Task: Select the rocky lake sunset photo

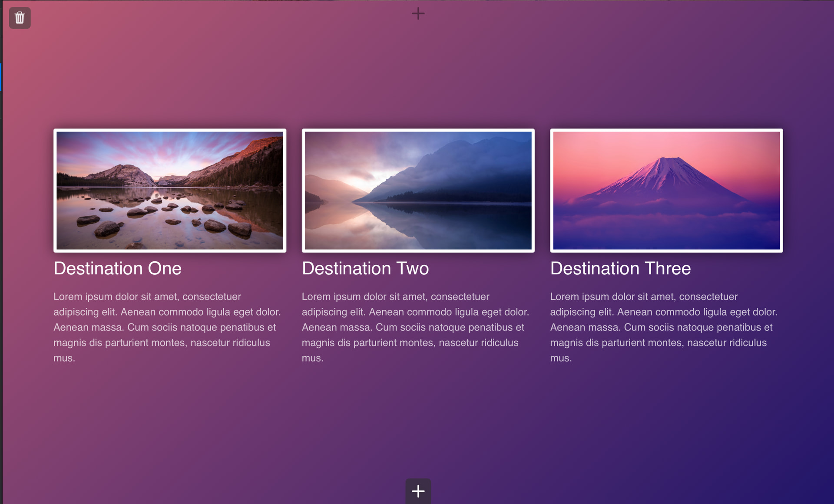Action: [170, 191]
